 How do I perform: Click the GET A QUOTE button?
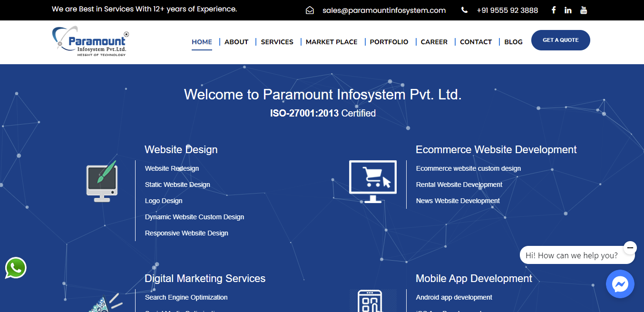pos(561,40)
